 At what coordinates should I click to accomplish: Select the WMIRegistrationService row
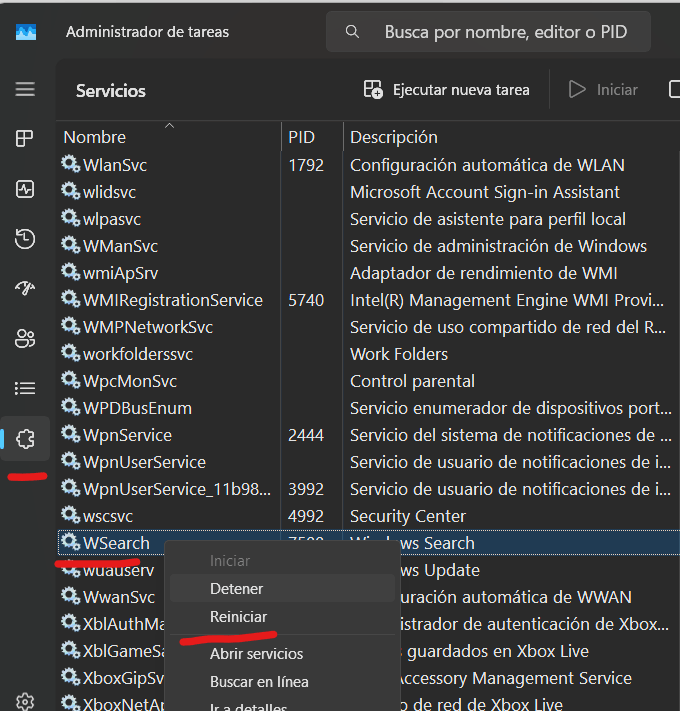368,300
